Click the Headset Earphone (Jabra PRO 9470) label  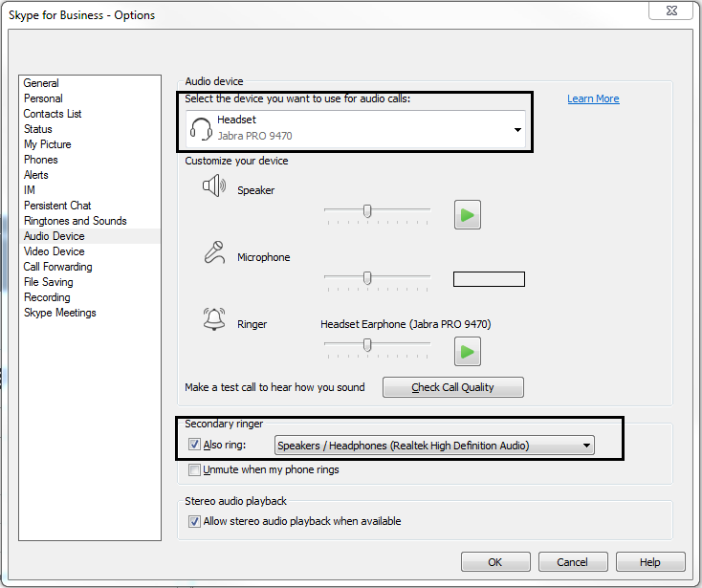(x=406, y=324)
